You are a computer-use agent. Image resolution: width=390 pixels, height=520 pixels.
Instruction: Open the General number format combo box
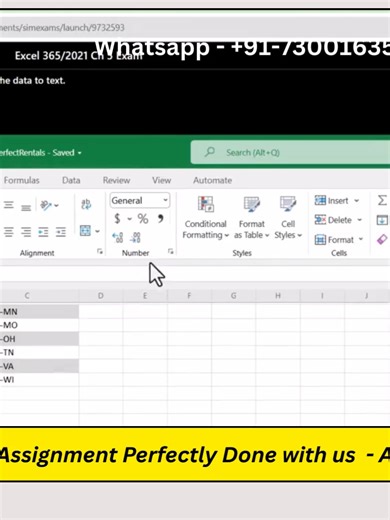click(x=140, y=200)
